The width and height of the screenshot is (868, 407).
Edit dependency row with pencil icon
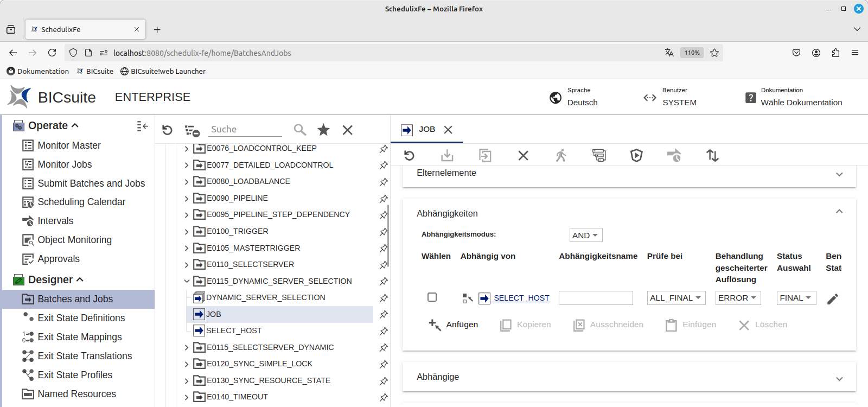(833, 298)
